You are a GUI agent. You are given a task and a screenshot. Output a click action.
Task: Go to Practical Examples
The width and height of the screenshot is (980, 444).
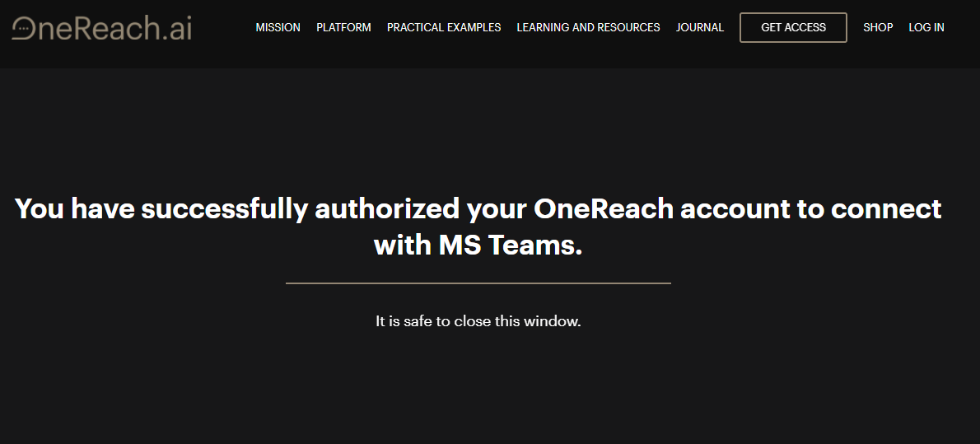click(x=444, y=27)
